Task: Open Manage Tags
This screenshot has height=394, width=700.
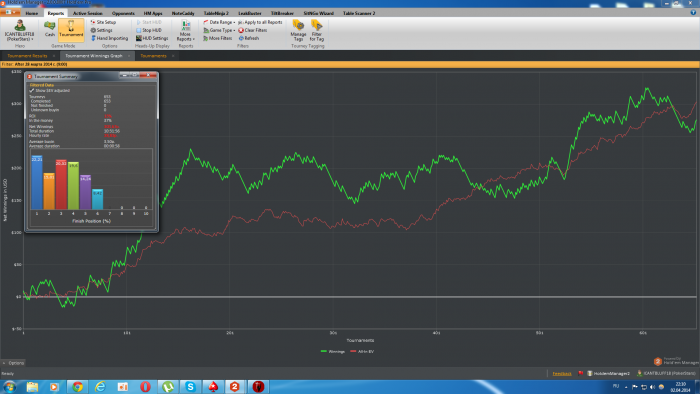Action: click(298, 30)
